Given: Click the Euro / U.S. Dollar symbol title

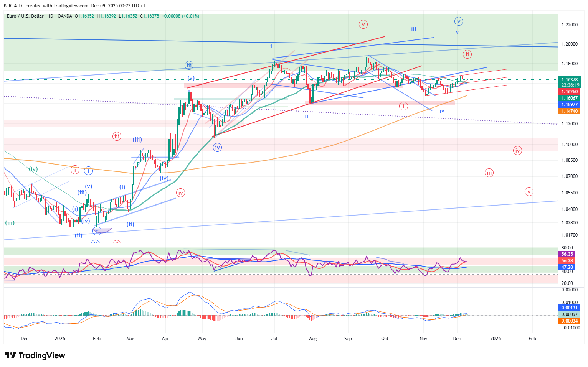Looking at the screenshot, I should [x=25, y=16].
